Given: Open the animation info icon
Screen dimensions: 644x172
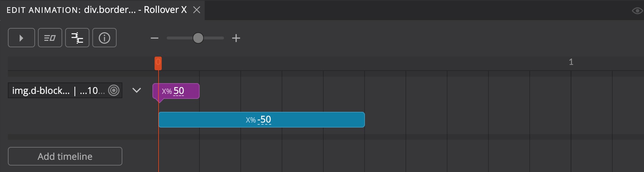Looking at the screenshot, I should 104,38.
